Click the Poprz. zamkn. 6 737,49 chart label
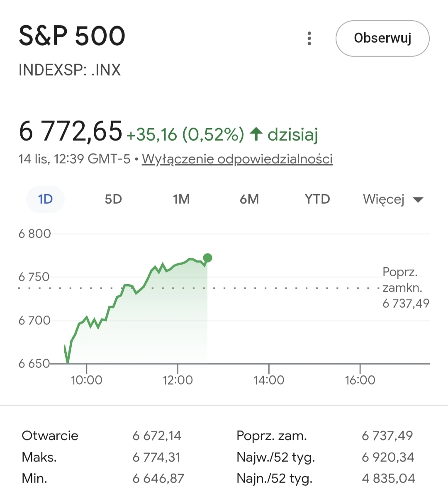Screen dimensions: 448x492 pos(405,288)
